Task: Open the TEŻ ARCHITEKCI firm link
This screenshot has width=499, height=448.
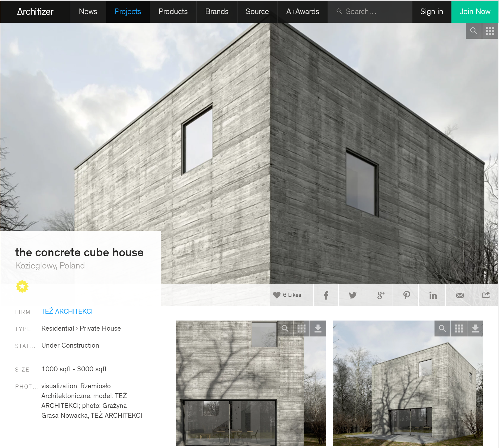Action: coord(67,311)
